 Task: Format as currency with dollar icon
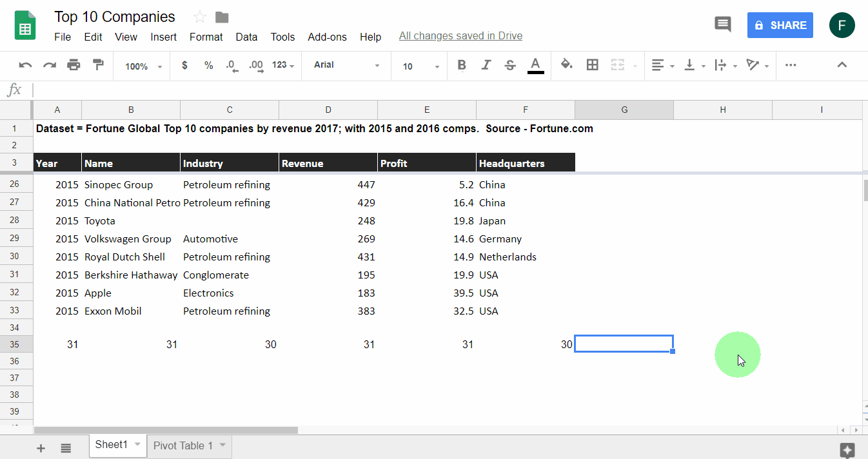point(185,65)
